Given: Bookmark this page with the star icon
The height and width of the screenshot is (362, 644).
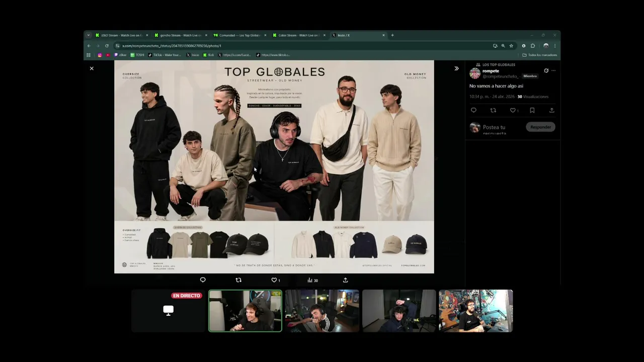Looking at the screenshot, I should coord(511,46).
